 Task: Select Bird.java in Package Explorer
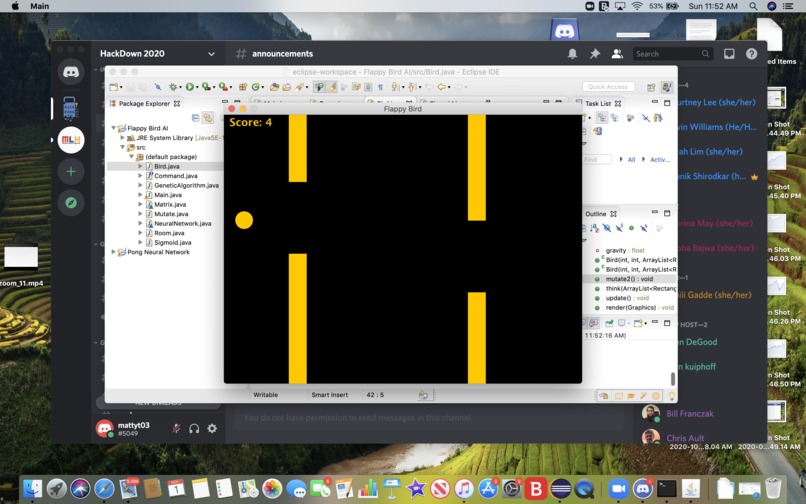pyautogui.click(x=167, y=166)
